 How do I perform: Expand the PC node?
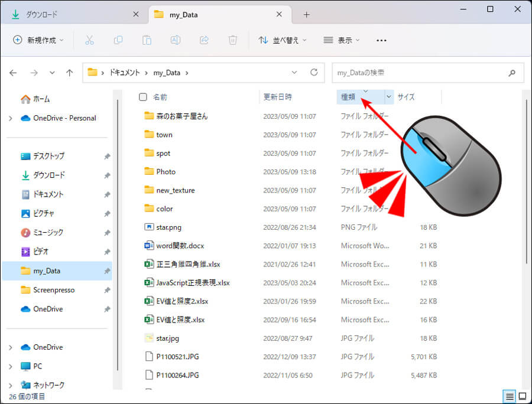point(11,366)
